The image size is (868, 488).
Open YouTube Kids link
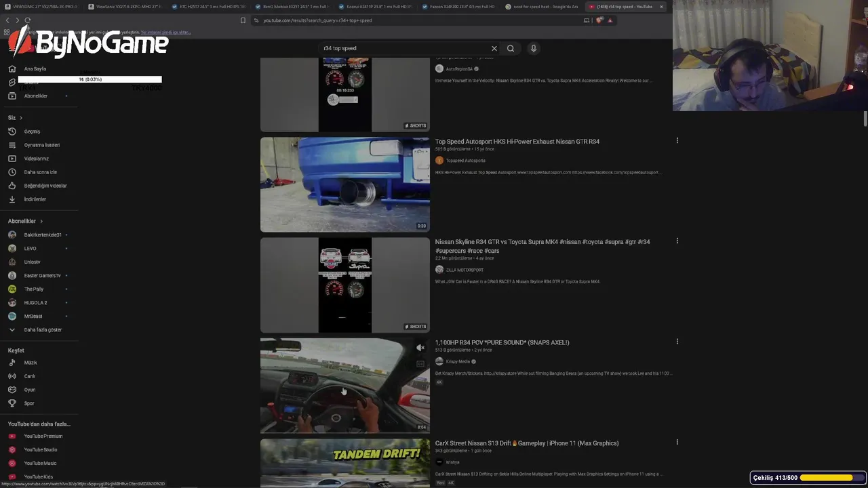coord(38,476)
